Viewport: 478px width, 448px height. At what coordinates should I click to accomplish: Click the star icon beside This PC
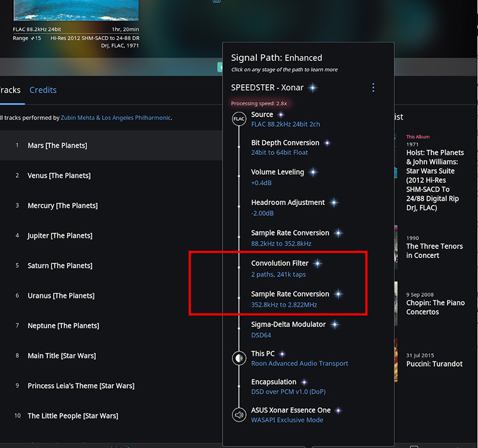tap(282, 354)
